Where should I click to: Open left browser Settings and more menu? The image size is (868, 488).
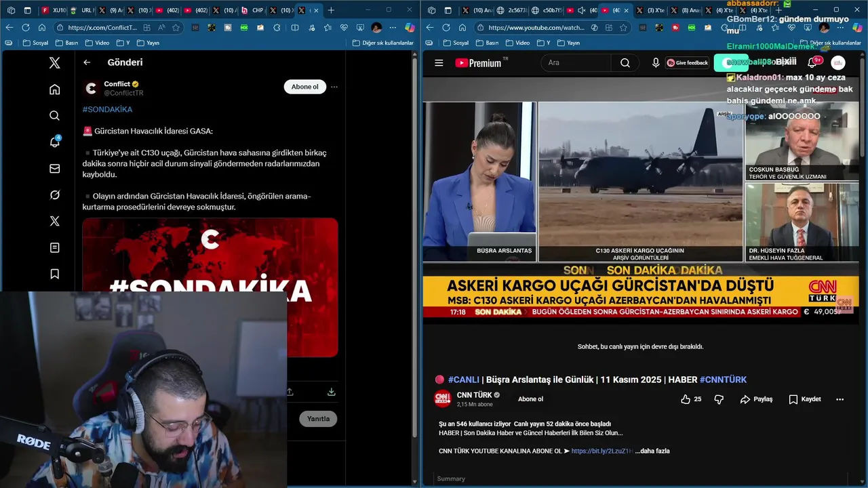pyautogui.click(x=393, y=28)
